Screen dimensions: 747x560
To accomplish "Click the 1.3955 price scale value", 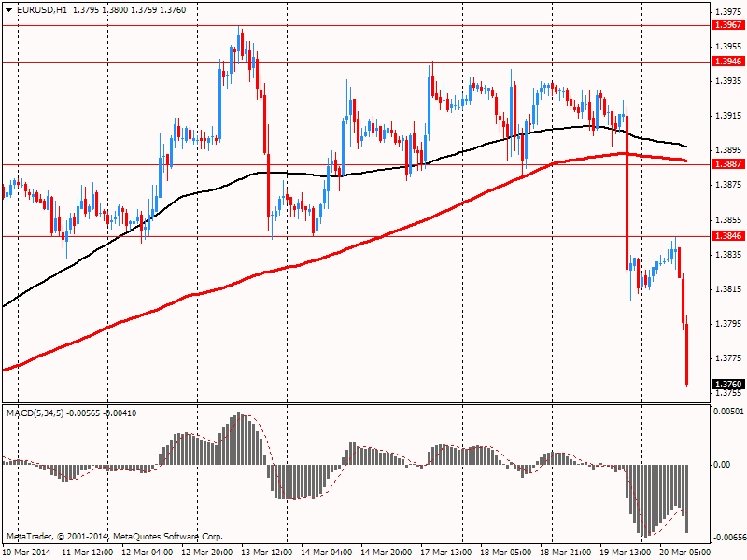I will click(728, 46).
